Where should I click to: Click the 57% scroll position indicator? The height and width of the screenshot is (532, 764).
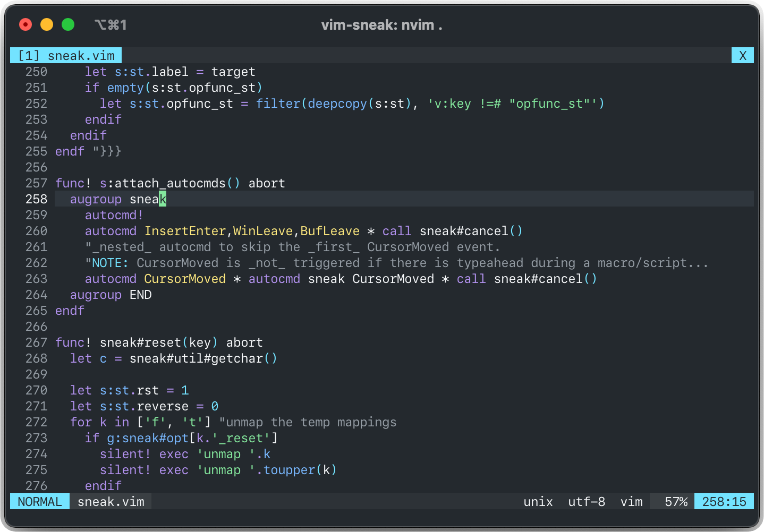coord(676,502)
